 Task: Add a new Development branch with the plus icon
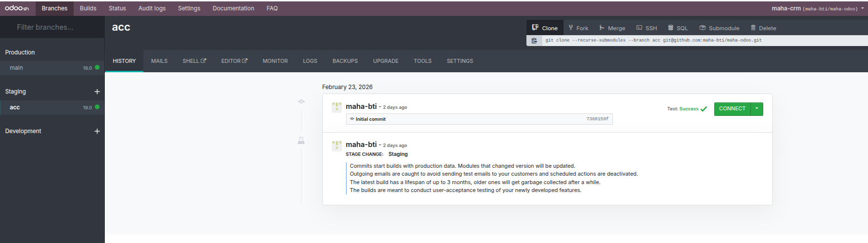coord(97,131)
